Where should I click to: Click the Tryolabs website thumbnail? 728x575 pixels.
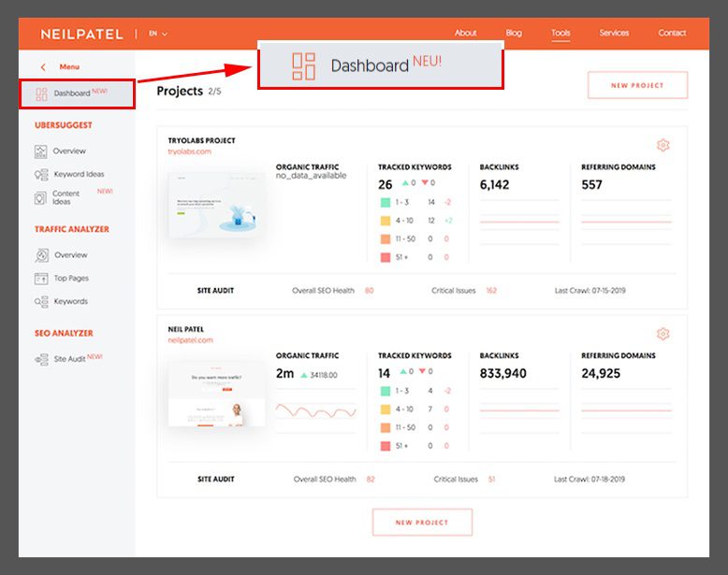click(217, 206)
